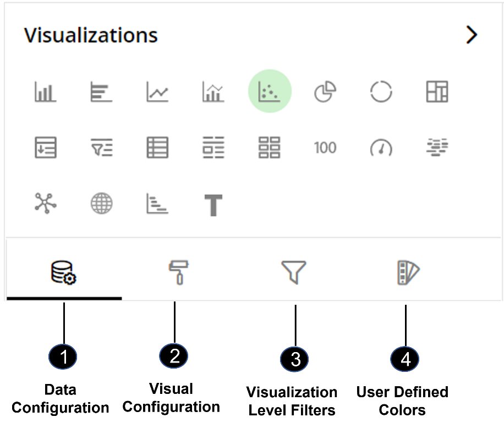The width and height of the screenshot is (504, 428).
Task: Open User Defined Colors palette tab
Action: click(408, 272)
